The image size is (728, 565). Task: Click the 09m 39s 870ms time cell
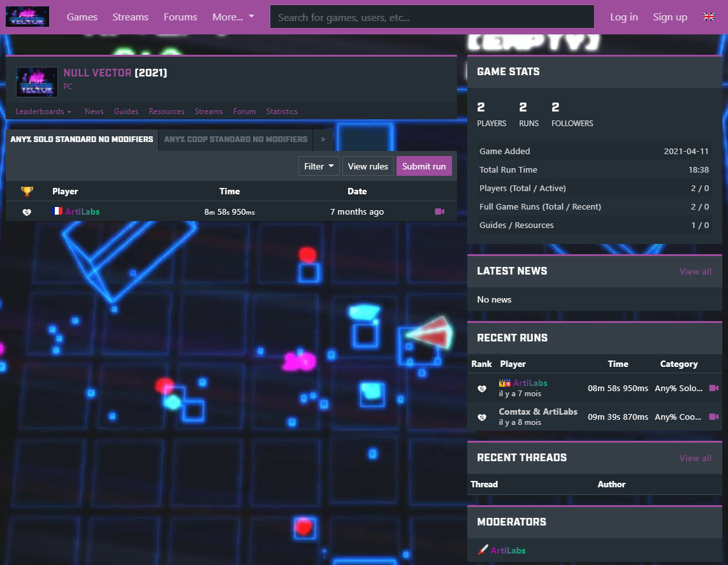(x=618, y=417)
